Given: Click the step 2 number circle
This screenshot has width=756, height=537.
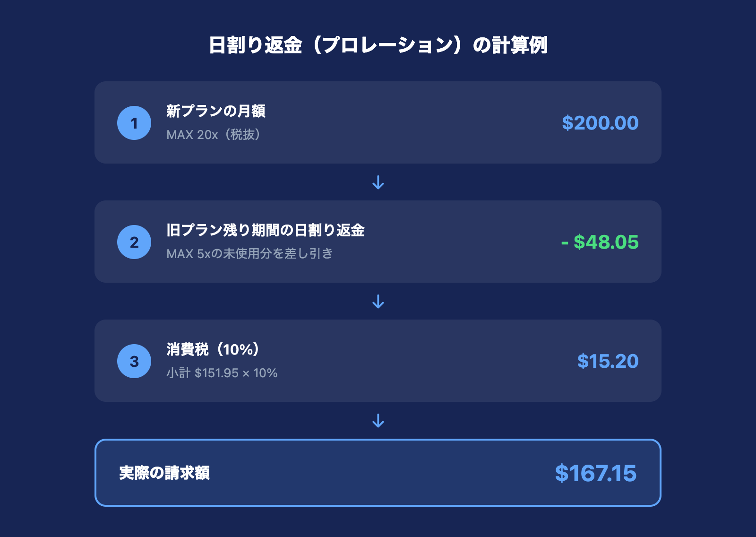Looking at the screenshot, I should click(134, 242).
